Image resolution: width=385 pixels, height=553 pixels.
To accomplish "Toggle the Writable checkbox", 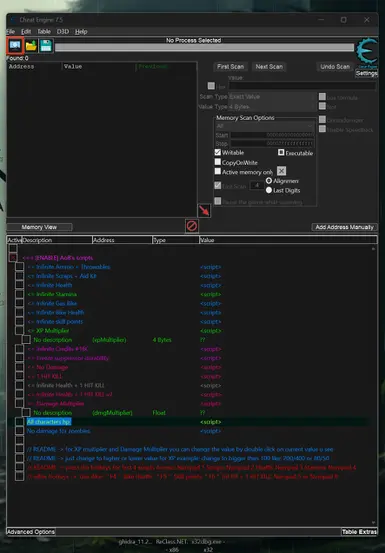I will point(218,153).
